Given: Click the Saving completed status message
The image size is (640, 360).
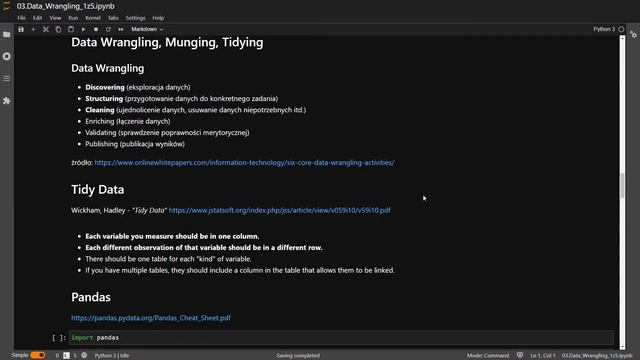Looking at the screenshot, I should tap(298, 356).
